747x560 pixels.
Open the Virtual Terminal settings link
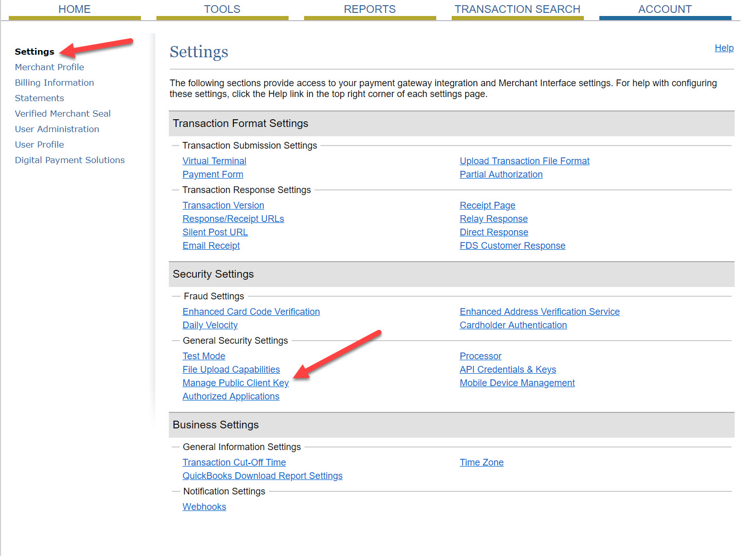click(214, 161)
